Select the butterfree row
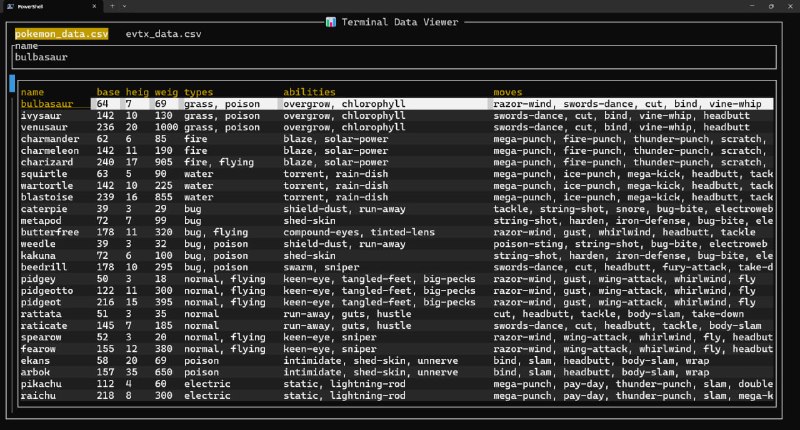 click(x=397, y=232)
